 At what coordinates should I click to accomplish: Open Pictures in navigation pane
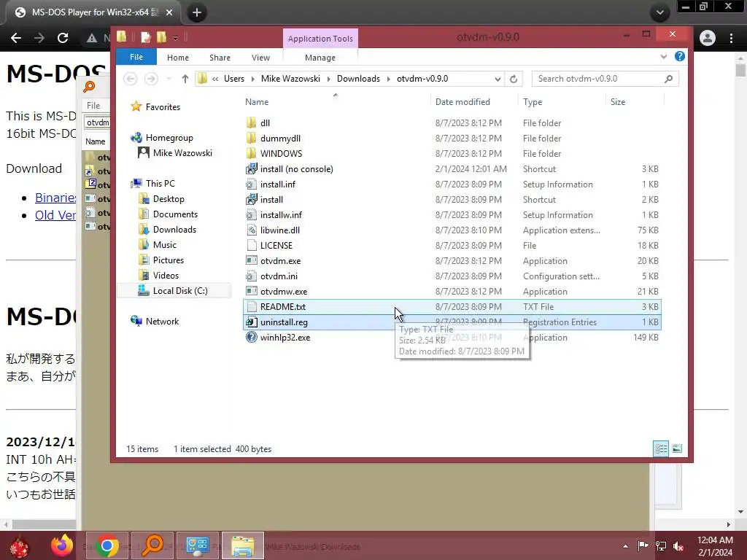(x=169, y=260)
